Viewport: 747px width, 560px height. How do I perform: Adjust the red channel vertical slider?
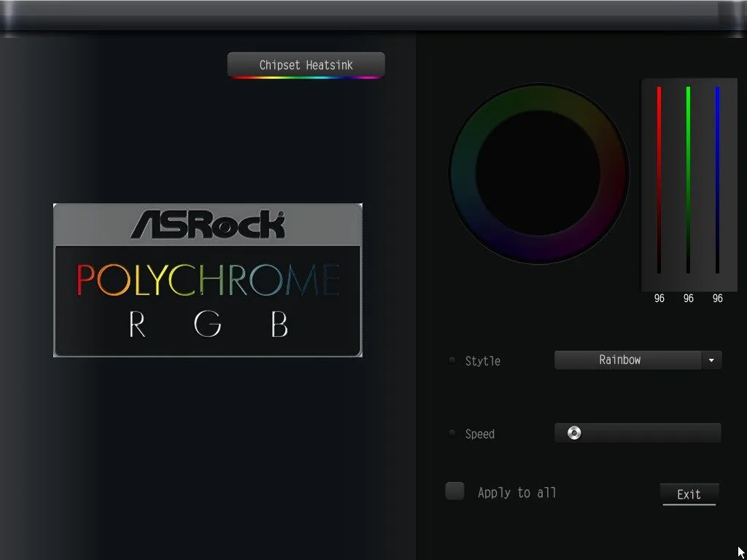coord(659,179)
